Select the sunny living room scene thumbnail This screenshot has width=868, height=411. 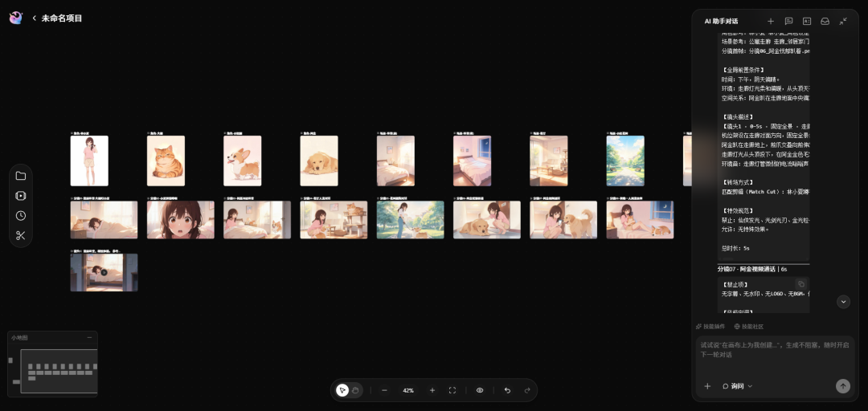549,161
